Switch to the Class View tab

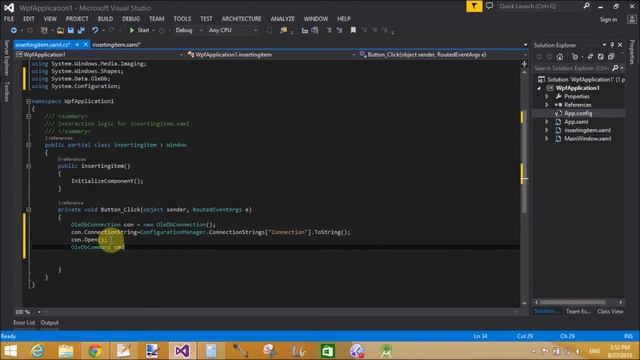click(x=610, y=311)
